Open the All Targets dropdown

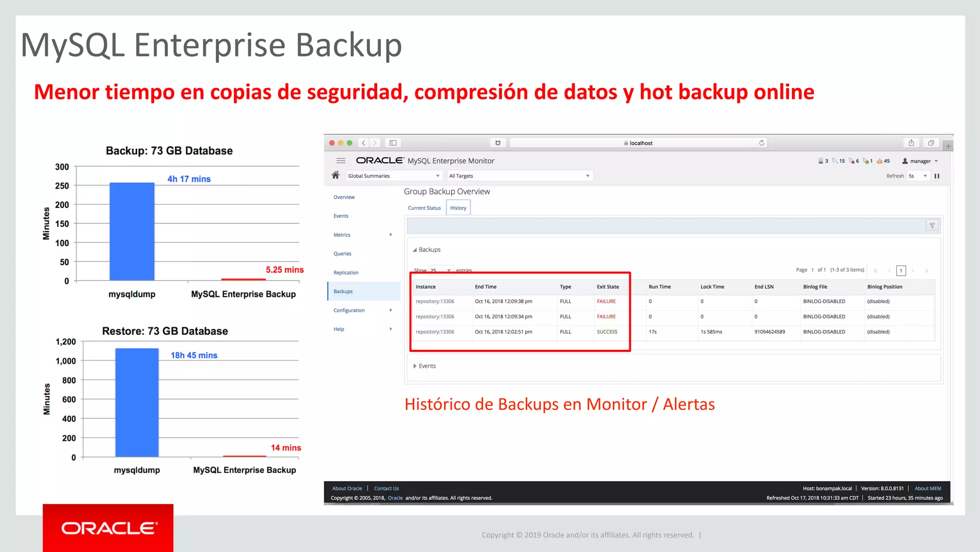point(520,176)
